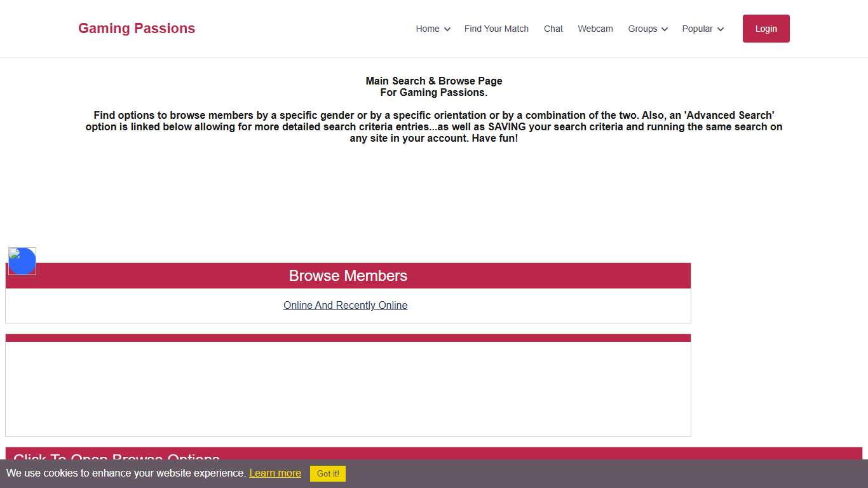Open the Gaming Passions home logo link

click(137, 29)
